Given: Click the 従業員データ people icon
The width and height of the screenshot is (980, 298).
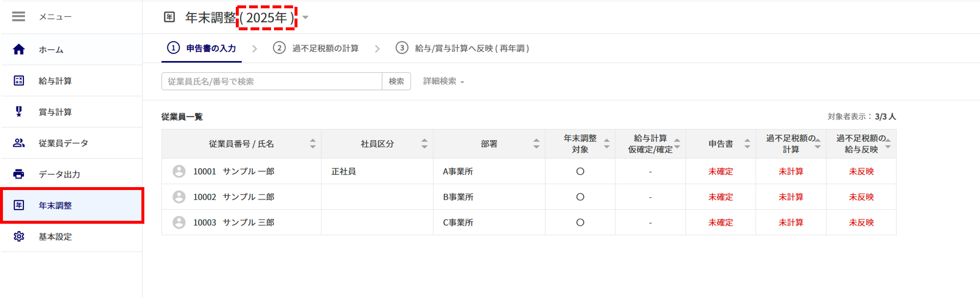Looking at the screenshot, I should click(x=19, y=143).
